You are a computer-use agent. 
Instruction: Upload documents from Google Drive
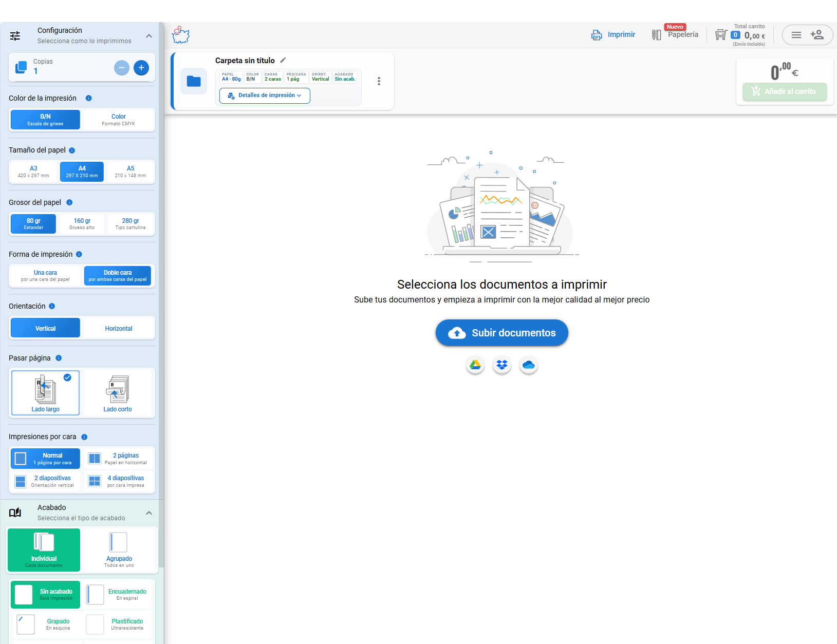pyautogui.click(x=475, y=365)
